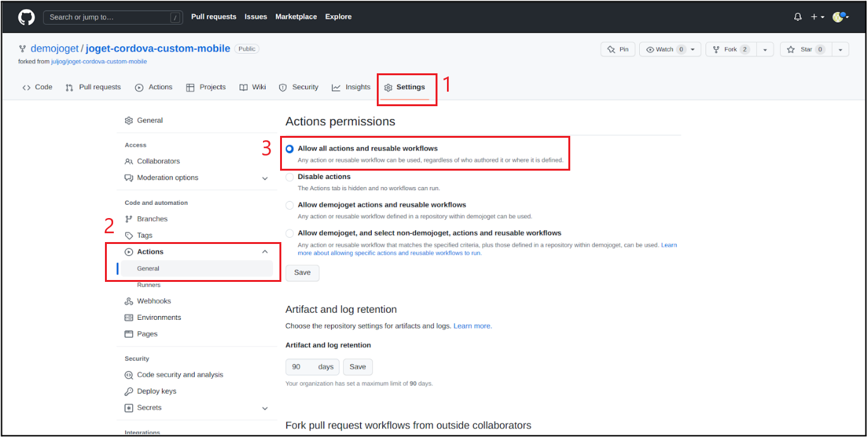
Task: Expand the Moderation options chevron
Action: click(x=265, y=178)
